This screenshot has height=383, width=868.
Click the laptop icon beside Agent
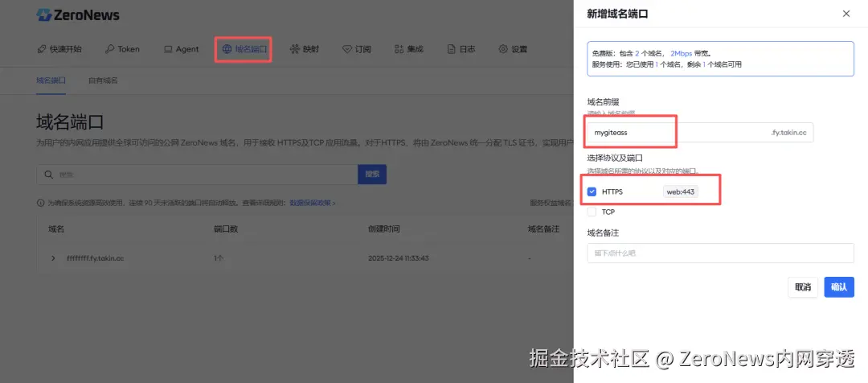pos(168,49)
